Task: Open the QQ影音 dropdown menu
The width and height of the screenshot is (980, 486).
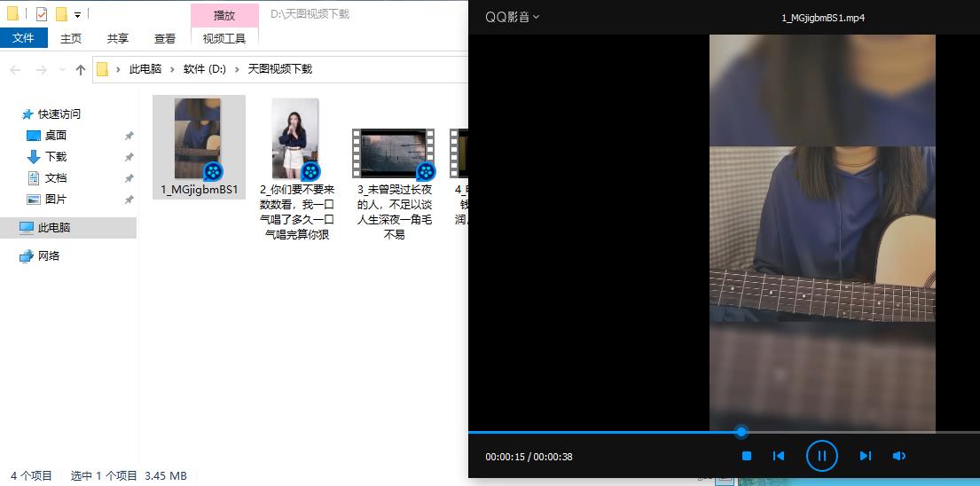Action: tap(512, 17)
